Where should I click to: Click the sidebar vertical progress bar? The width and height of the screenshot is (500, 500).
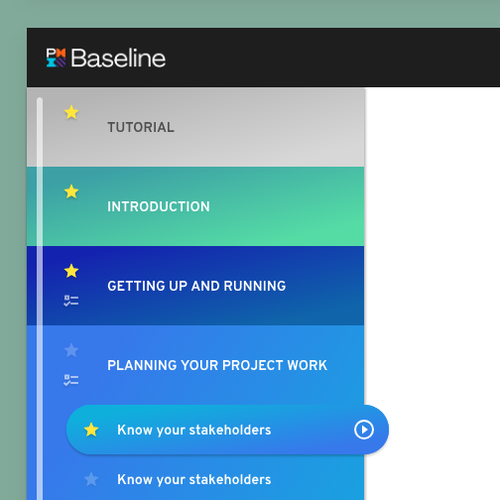[x=40, y=298]
